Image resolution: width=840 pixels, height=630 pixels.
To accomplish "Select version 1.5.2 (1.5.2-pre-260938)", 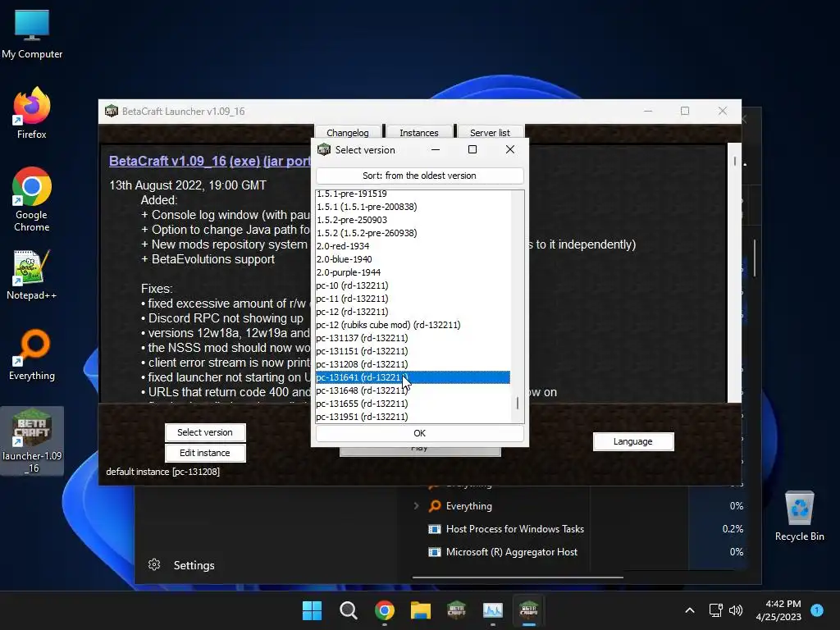I will tap(413, 232).
